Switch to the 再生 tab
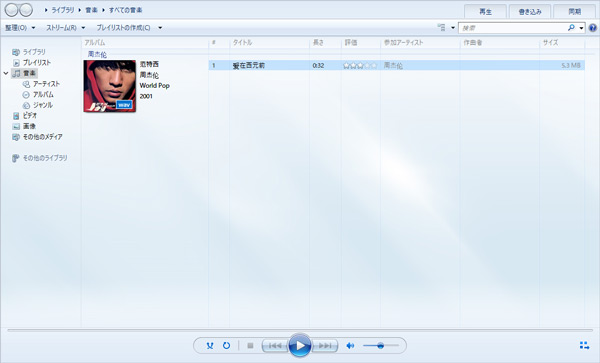 485,11
